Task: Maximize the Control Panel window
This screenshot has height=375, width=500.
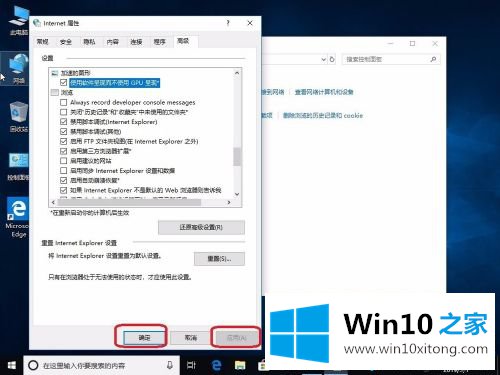Action: click(x=412, y=43)
